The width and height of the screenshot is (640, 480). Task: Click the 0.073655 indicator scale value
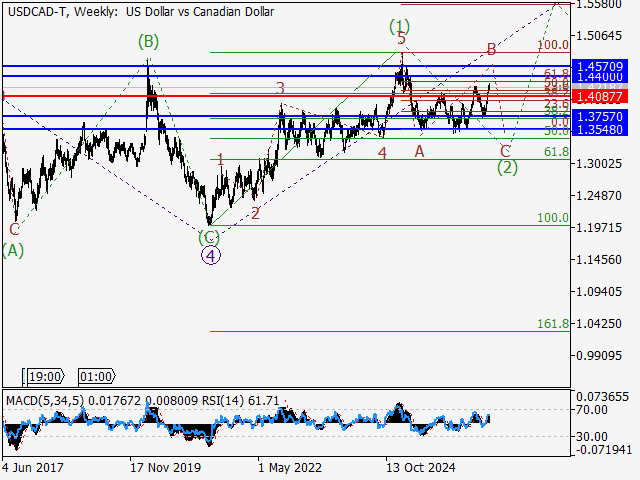tap(602, 397)
